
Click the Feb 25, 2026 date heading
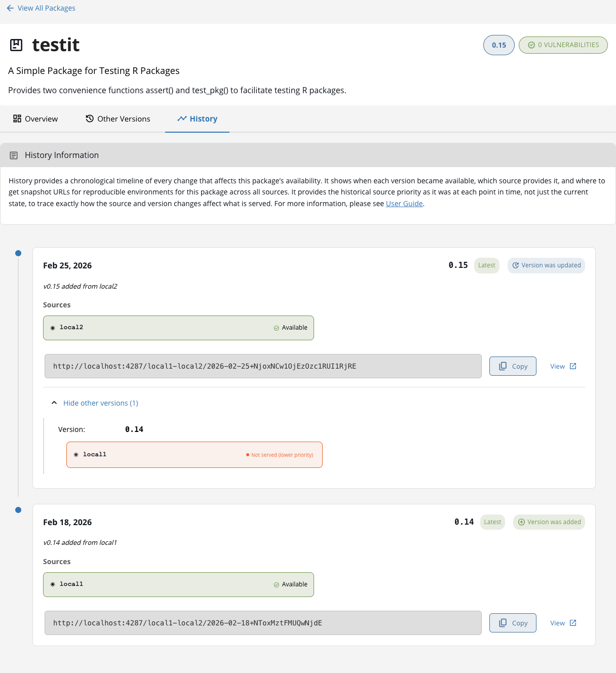[67, 265]
